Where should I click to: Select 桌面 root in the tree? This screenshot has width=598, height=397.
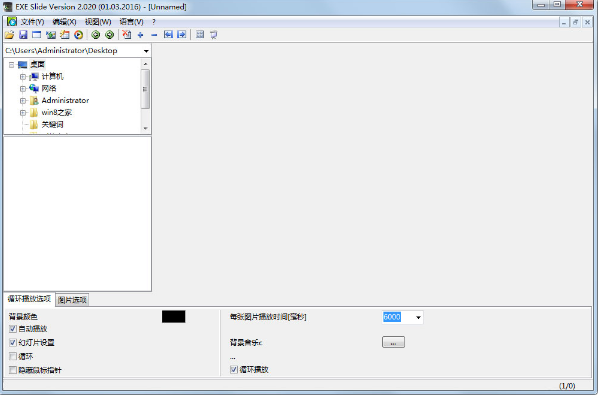click(37, 64)
